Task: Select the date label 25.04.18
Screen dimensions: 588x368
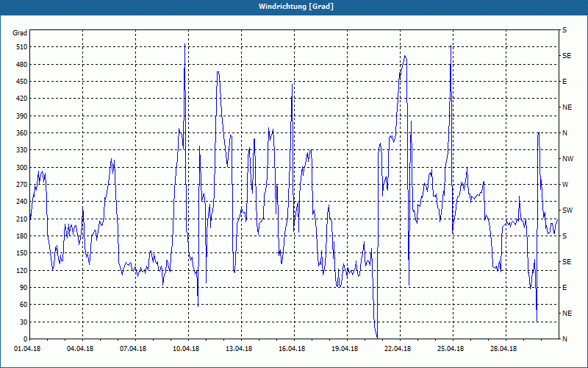Action: point(451,349)
